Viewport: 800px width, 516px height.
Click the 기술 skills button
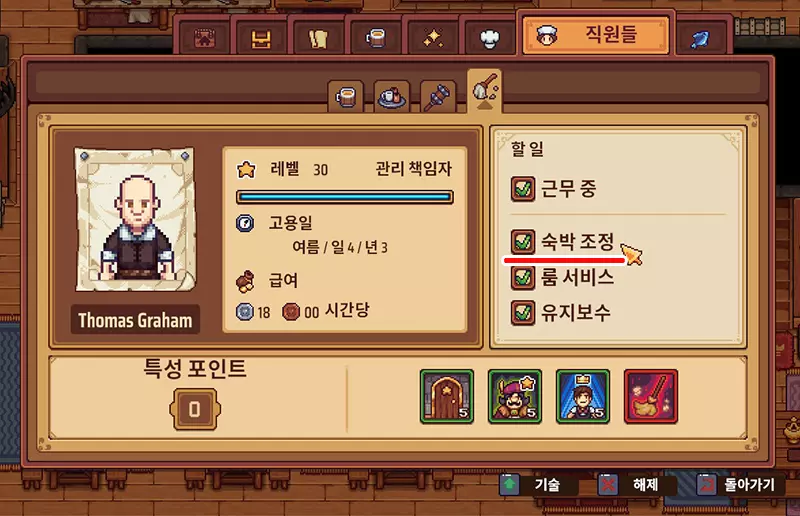click(x=537, y=484)
